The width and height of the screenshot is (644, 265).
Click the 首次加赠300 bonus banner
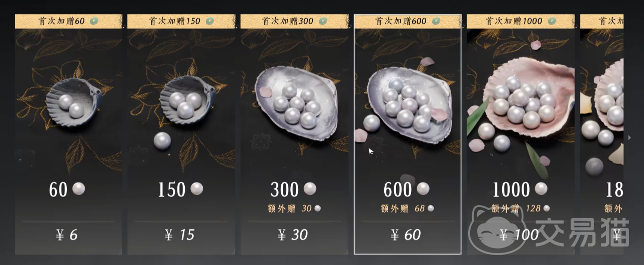[x=294, y=21]
